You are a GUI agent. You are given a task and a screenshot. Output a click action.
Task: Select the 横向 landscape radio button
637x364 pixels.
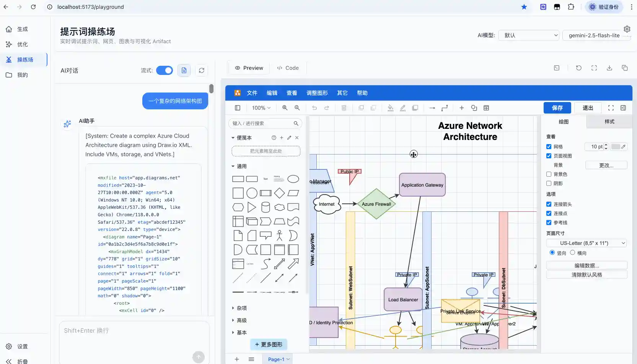click(573, 252)
